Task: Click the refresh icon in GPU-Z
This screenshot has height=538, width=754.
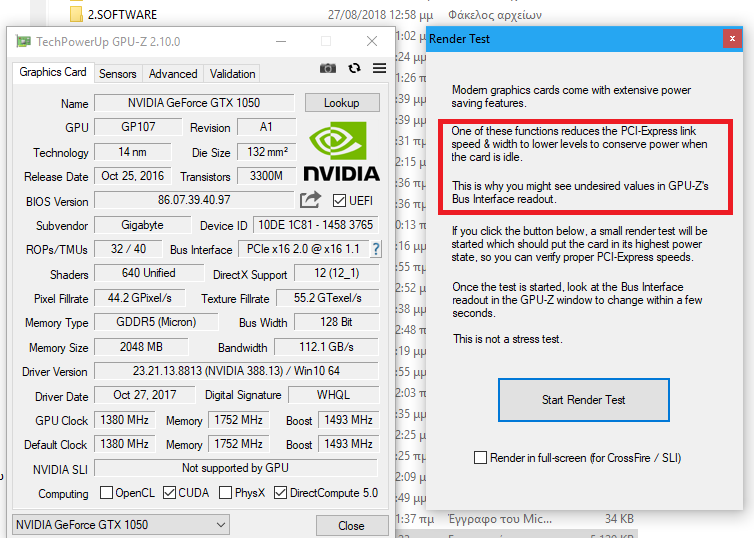Action: coord(354,68)
